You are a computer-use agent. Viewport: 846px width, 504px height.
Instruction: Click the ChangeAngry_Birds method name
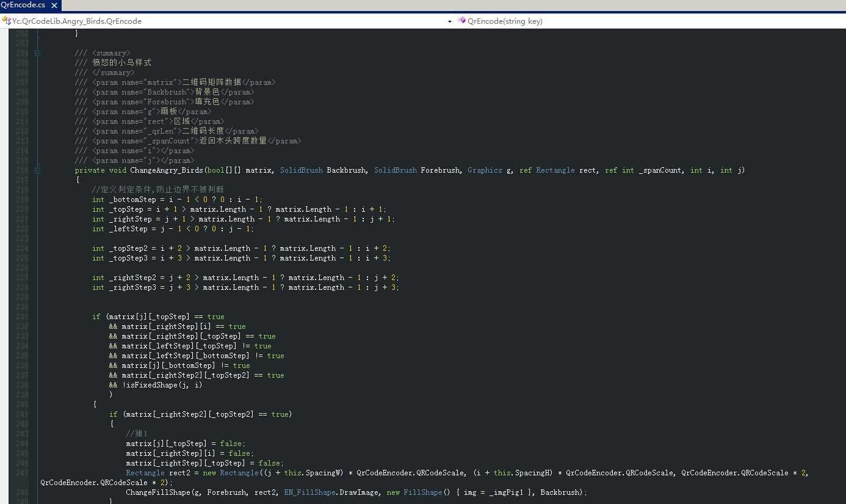(166, 170)
